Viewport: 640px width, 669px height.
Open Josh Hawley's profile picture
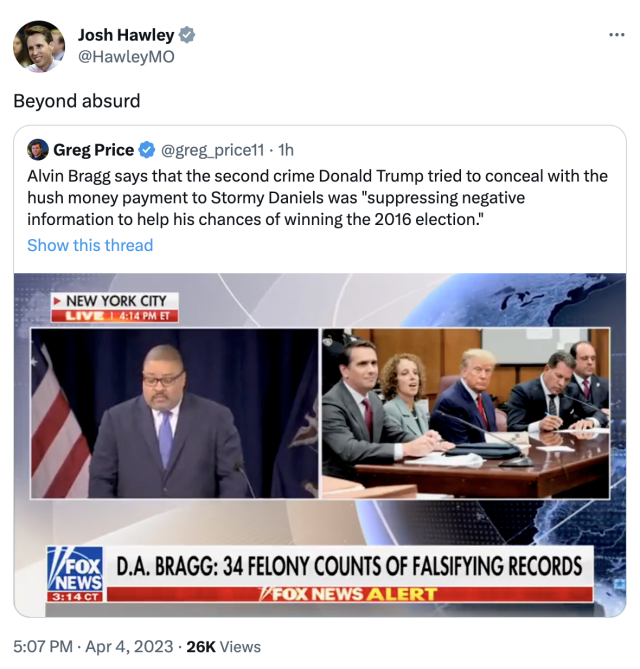click(39, 46)
